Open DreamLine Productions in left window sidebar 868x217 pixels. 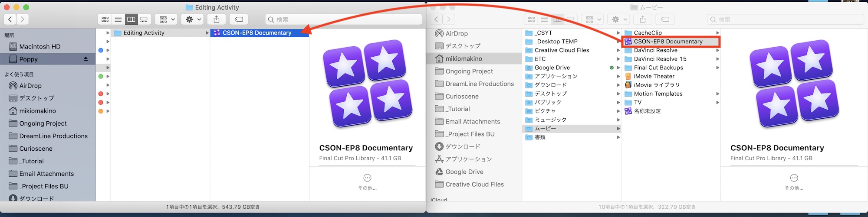pos(53,136)
